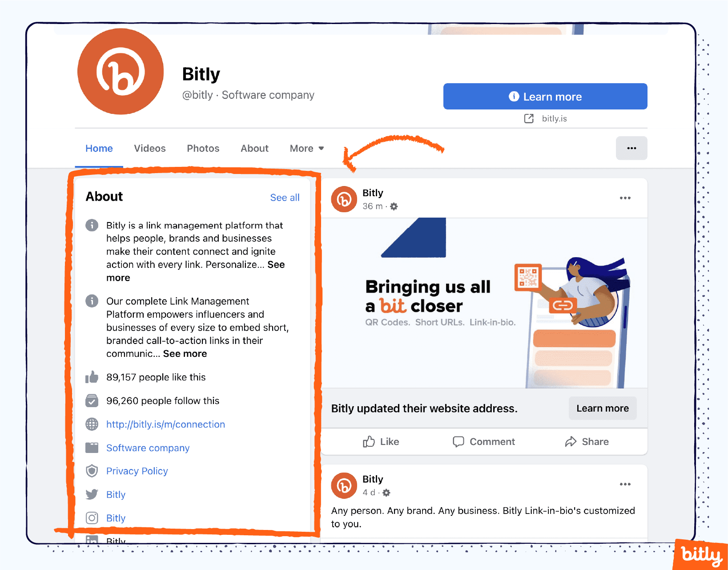
Task: Switch to the Photos tab
Action: point(203,148)
